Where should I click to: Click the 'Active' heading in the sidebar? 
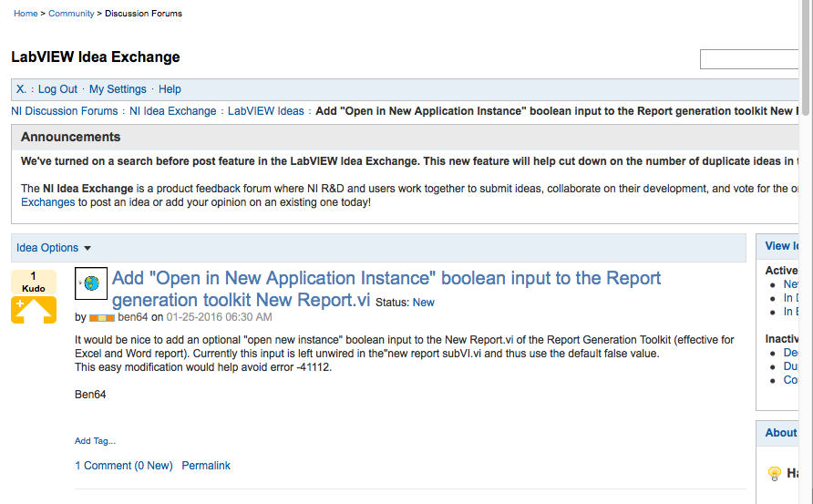click(781, 271)
